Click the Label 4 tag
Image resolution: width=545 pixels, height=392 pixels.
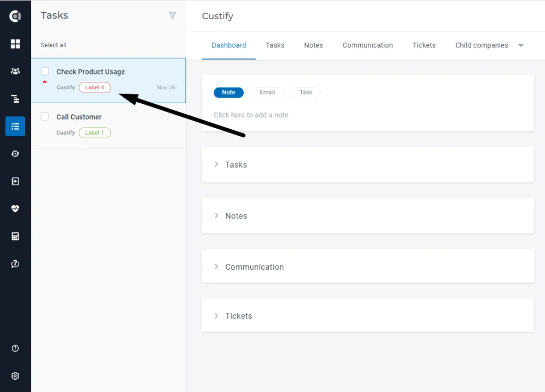[x=95, y=88]
